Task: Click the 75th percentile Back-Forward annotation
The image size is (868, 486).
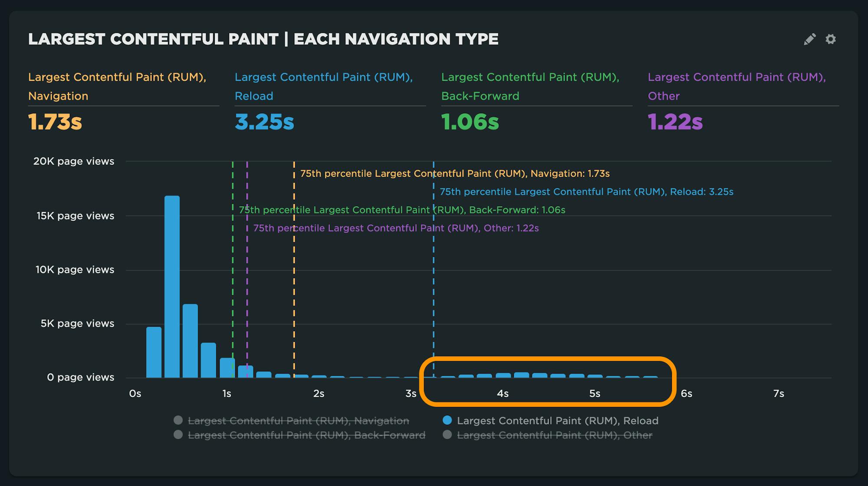Action: (402, 210)
